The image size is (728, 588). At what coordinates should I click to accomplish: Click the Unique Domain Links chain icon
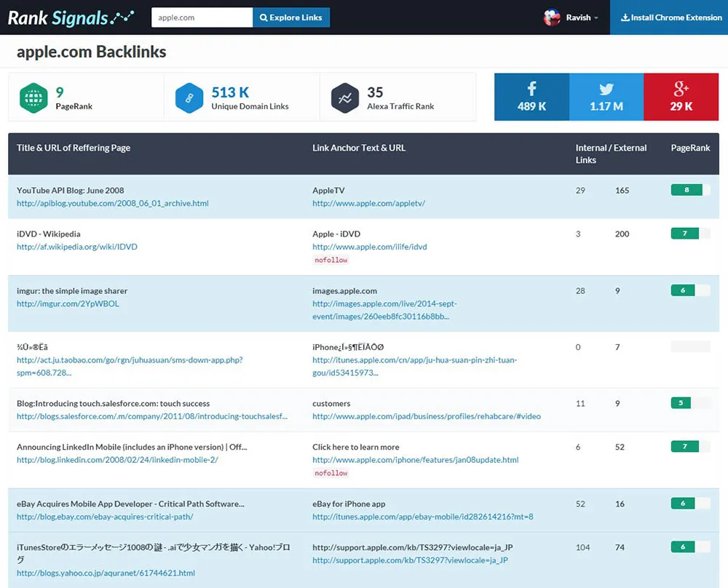point(189,96)
